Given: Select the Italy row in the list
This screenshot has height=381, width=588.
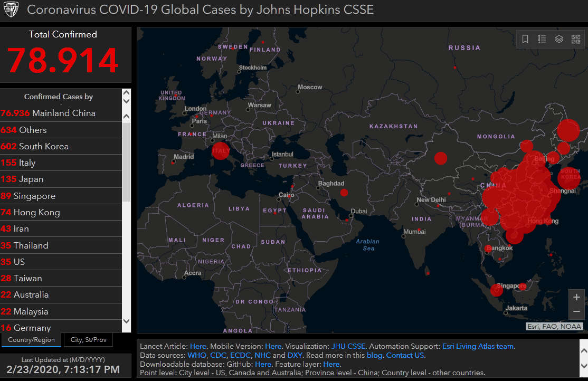Looking at the screenshot, I should coord(61,163).
